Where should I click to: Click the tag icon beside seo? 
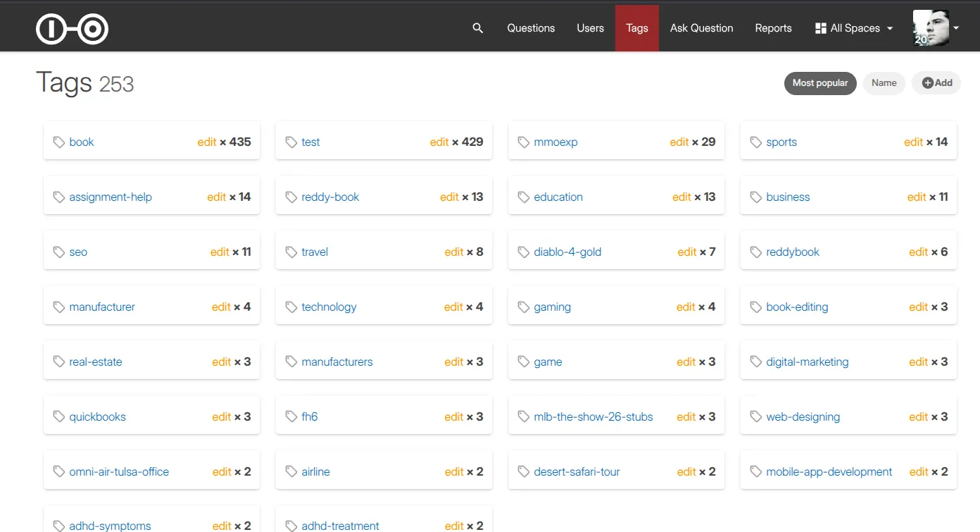[59, 252]
